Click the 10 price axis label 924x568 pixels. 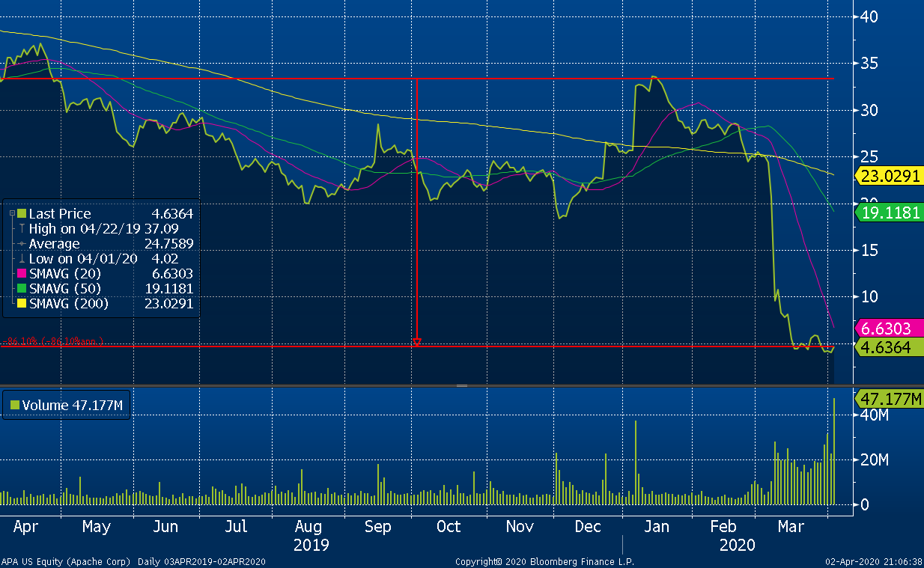click(x=869, y=296)
